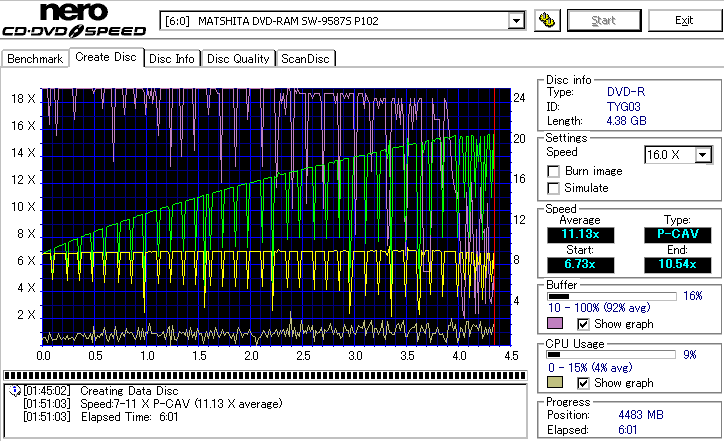This screenshot has height=441, width=724.
Task: Go to the Disc Quality tab
Action: coord(238,59)
